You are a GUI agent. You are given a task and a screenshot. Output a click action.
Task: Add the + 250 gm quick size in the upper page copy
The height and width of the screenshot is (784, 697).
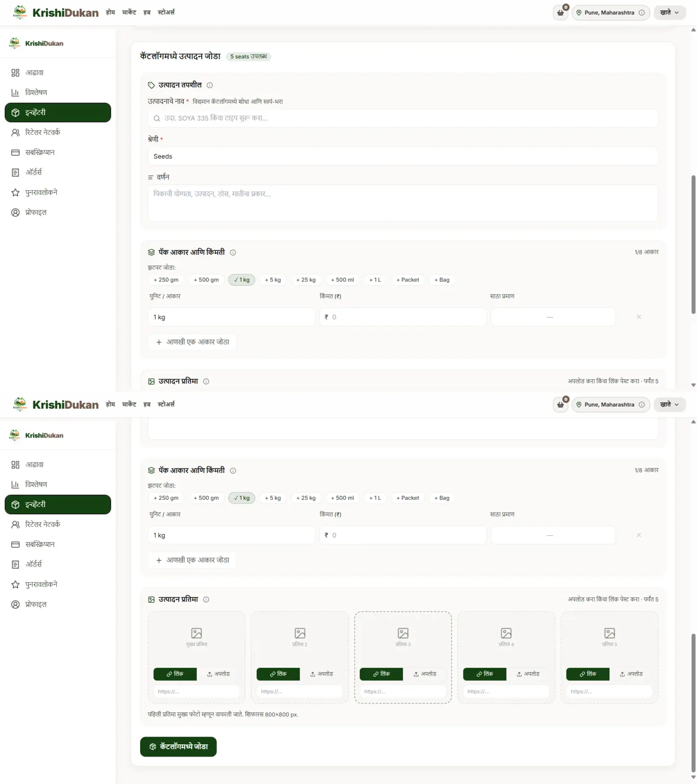pyautogui.click(x=166, y=280)
